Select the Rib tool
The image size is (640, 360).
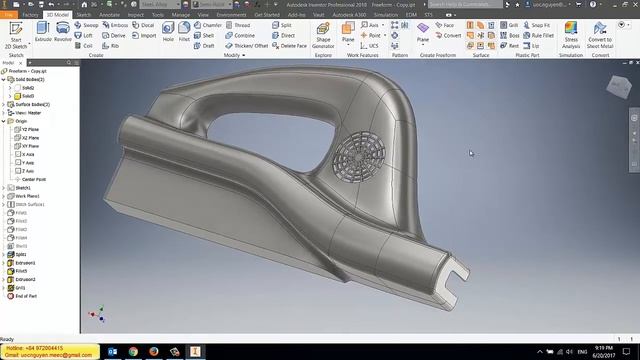coord(111,46)
